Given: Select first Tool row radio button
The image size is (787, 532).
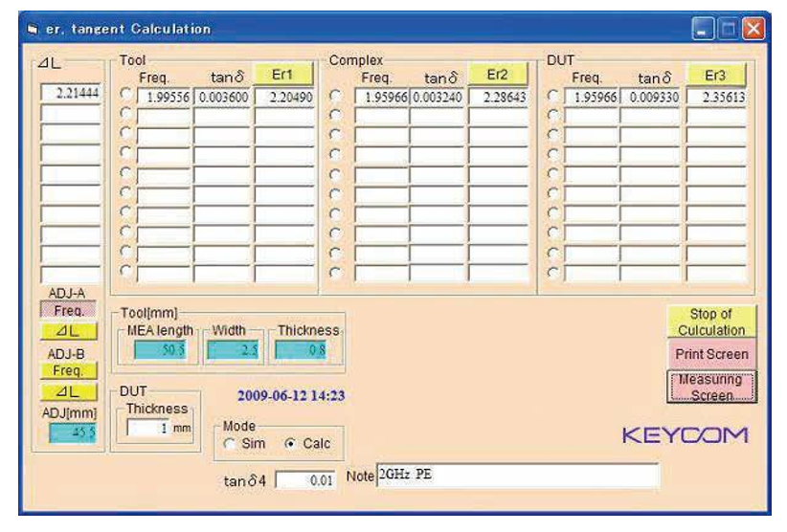Looking at the screenshot, I should [x=126, y=94].
